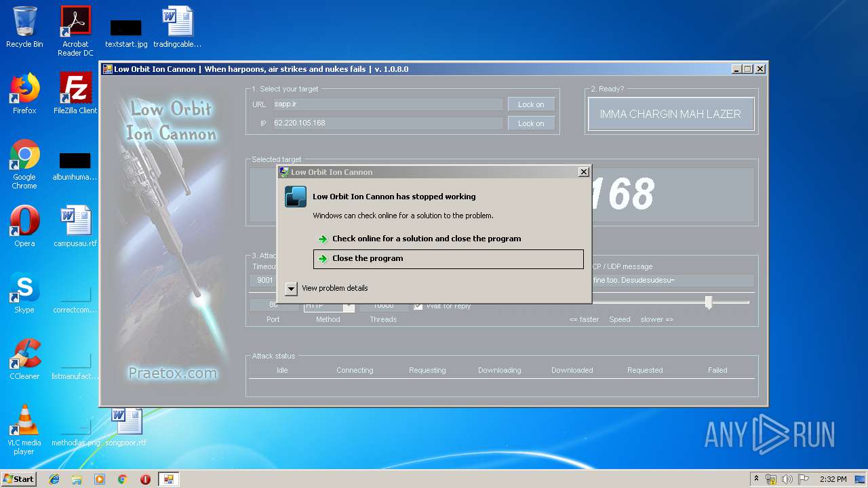Click LOIC running app taskbar button
This screenshot has height=488, width=868.
click(168, 479)
